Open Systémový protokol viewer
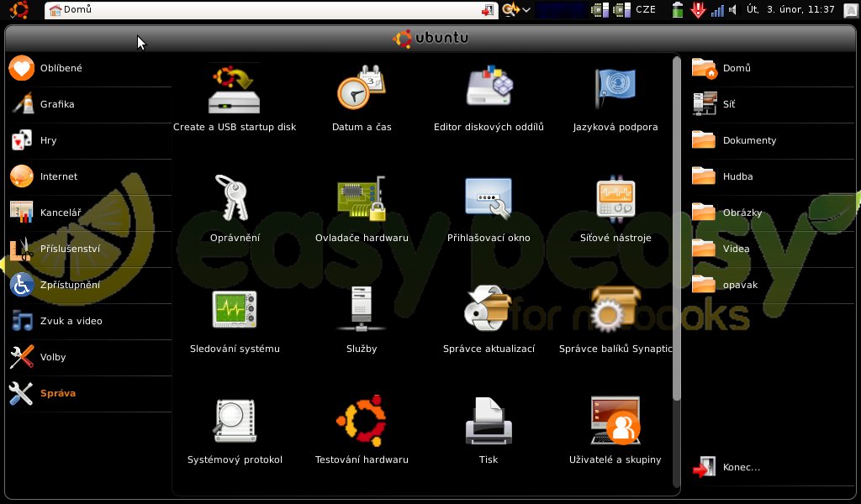This screenshot has width=861, height=504. coord(235,431)
